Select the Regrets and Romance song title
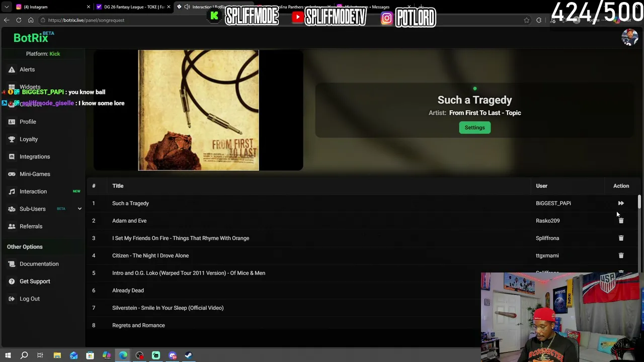The height and width of the screenshot is (362, 644). pyautogui.click(x=138, y=325)
